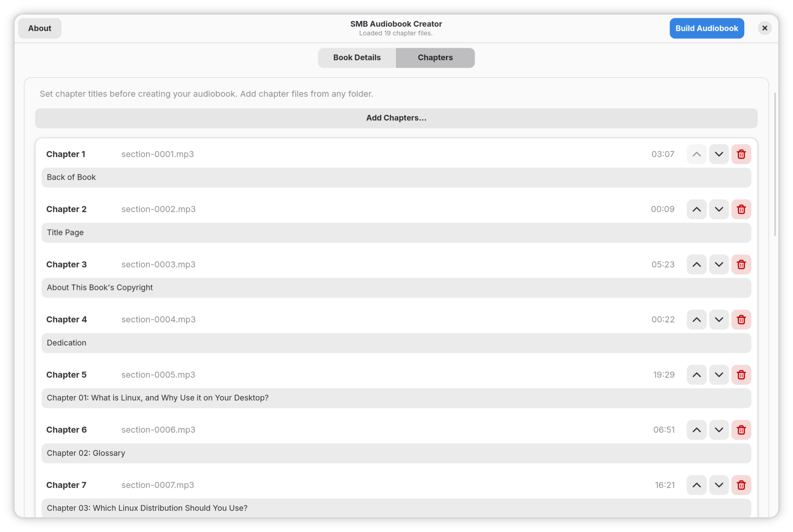This screenshot has width=793, height=532.
Task: Switch to the Book Details tab
Action: [357, 58]
